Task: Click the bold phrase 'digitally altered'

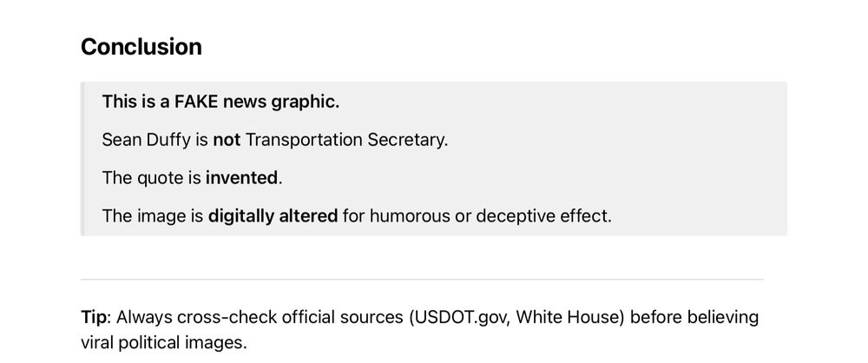Action: pyautogui.click(x=273, y=215)
